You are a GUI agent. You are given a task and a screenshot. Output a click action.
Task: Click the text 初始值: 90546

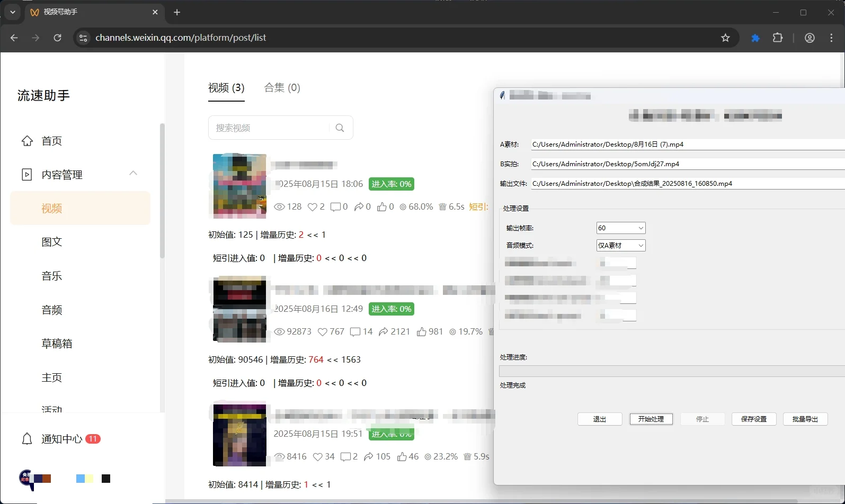235,359
